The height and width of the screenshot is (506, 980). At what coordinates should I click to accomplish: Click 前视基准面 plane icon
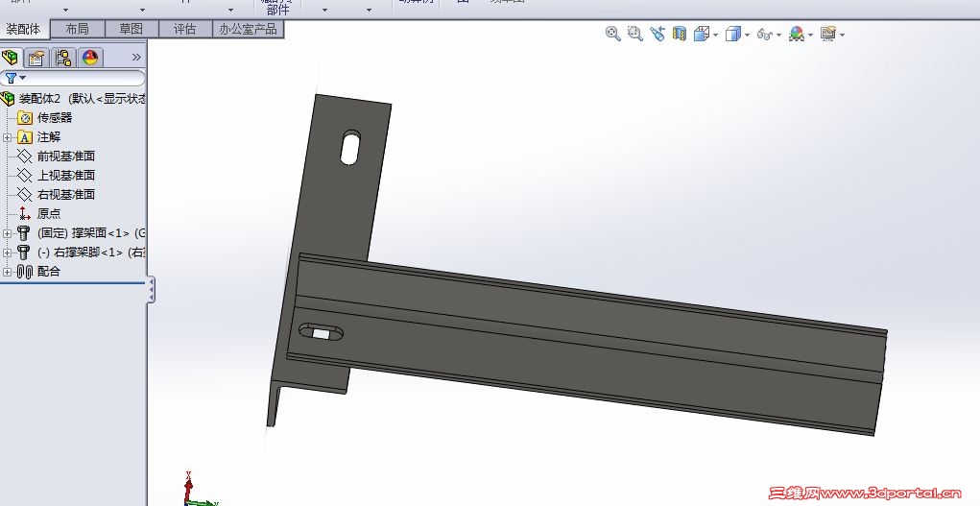[24, 157]
